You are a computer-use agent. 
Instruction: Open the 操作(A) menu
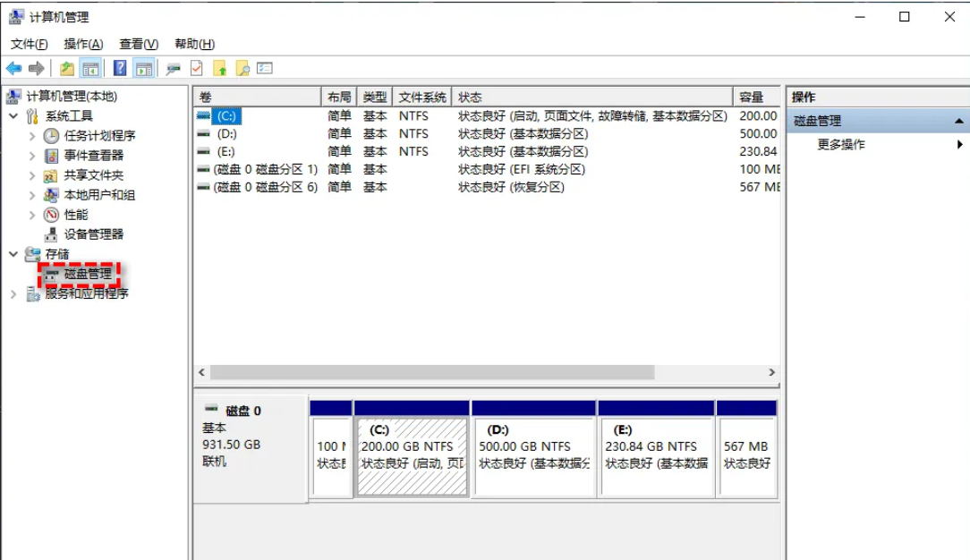coord(83,44)
